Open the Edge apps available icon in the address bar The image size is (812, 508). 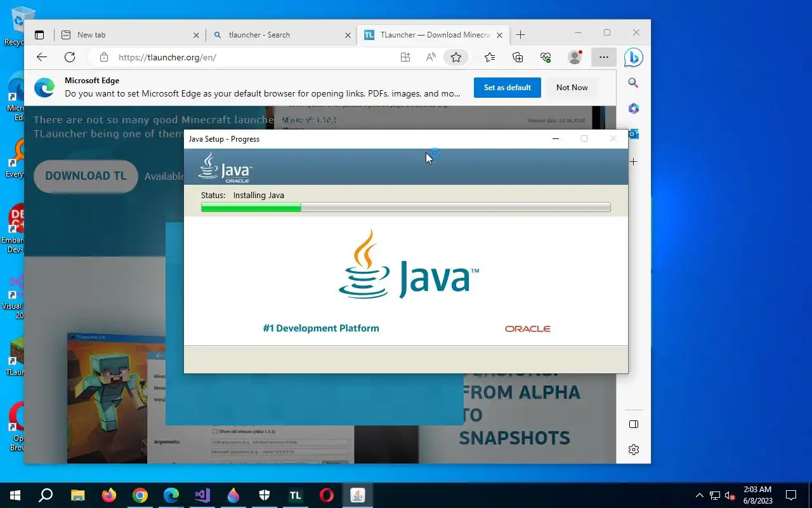tap(405, 57)
